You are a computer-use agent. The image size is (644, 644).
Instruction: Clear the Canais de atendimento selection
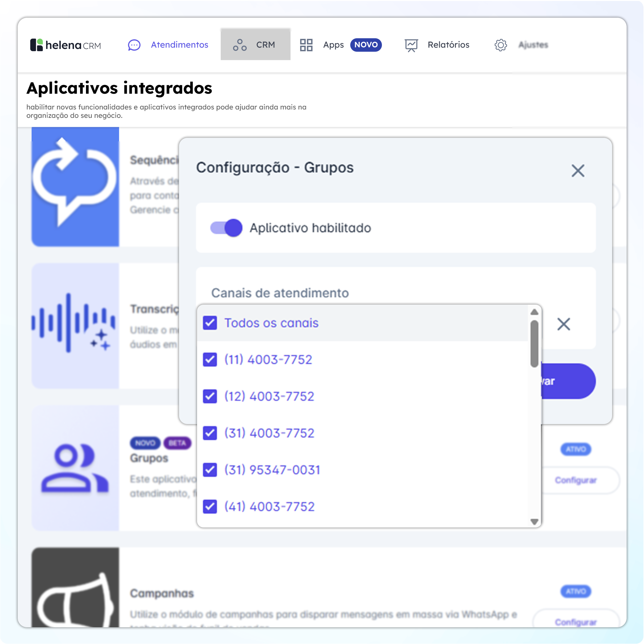click(x=563, y=324)
